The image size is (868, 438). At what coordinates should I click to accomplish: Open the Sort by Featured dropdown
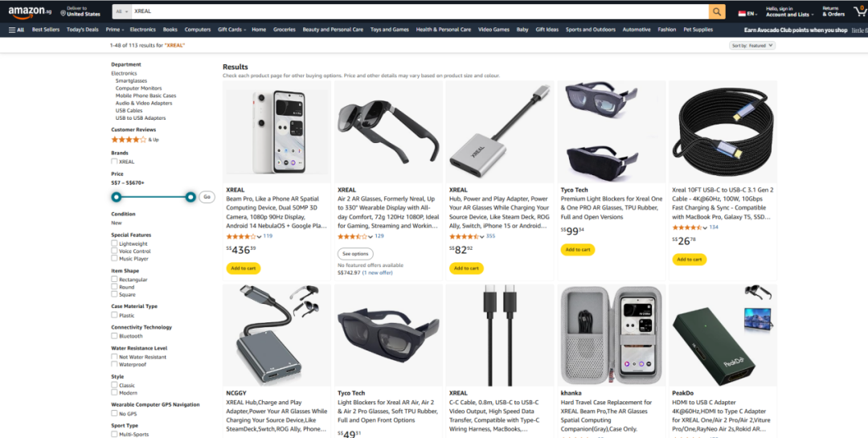(752, 45)
